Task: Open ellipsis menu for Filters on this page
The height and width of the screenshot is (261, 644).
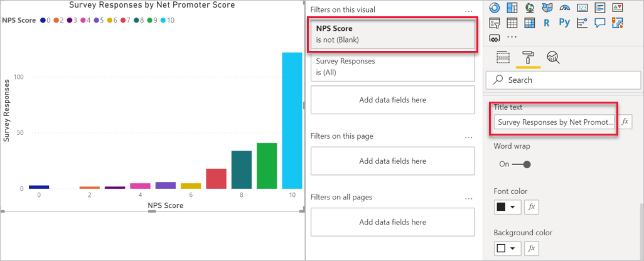Action: tap(469, 136)
